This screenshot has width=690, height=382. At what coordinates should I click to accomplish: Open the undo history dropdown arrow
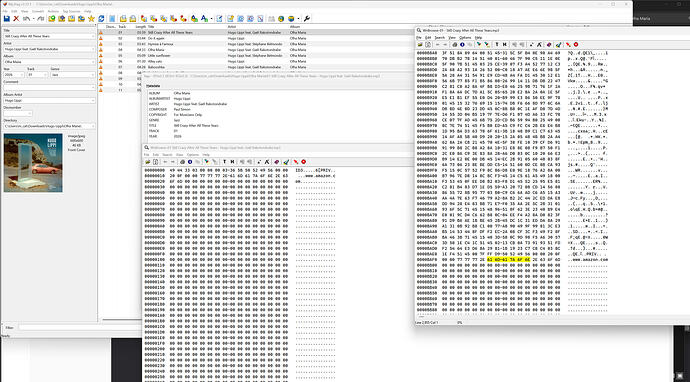pyautogui.click(x=33, y=18)
